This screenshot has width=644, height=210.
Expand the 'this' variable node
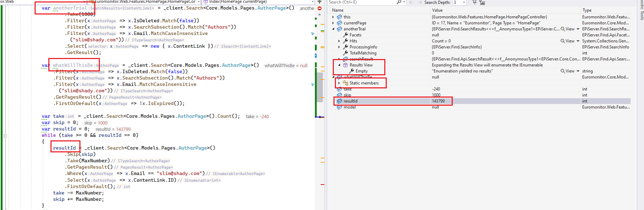click(x=333, y=17)
